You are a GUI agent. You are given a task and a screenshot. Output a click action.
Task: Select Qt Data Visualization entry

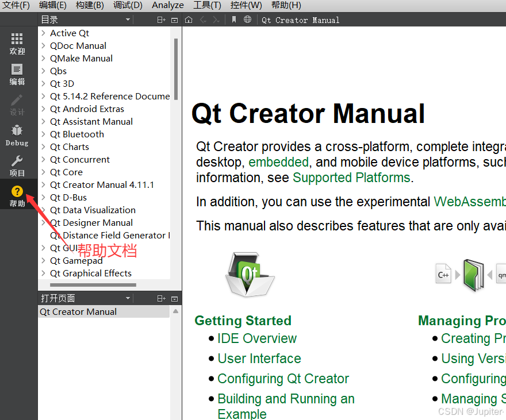(93, 210)
